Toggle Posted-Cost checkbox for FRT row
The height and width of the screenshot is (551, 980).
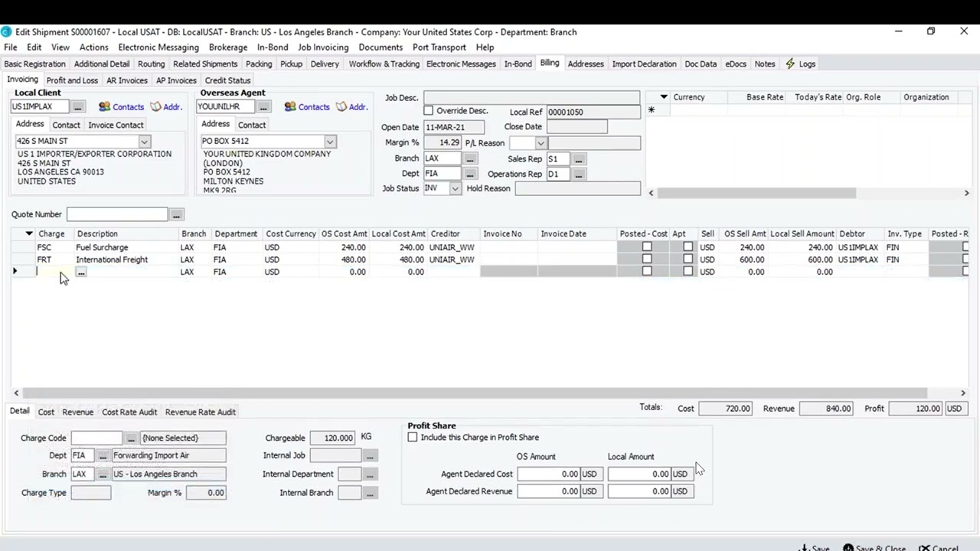click(647, 259)
